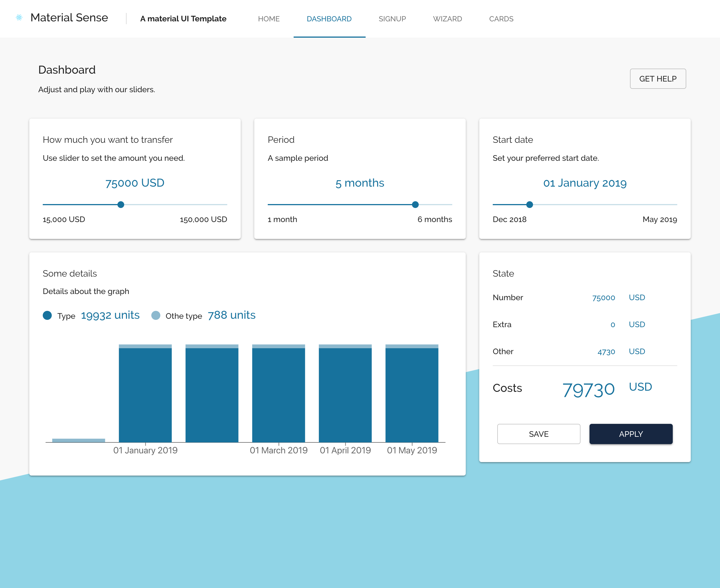This screenshot has height=588, width=720.
Task: Click the Other USD value 4730
Action: pos(605,351)
